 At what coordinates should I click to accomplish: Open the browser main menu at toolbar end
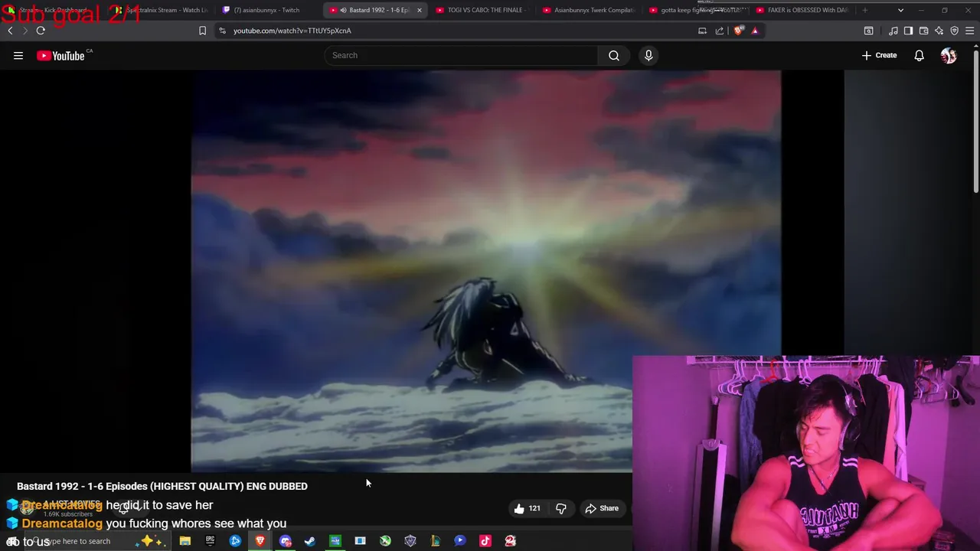pyautogui.click(x=970, y=31)
